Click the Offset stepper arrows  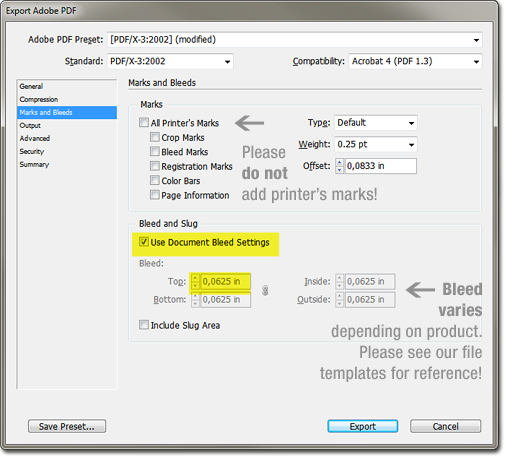tap(339, 166)
